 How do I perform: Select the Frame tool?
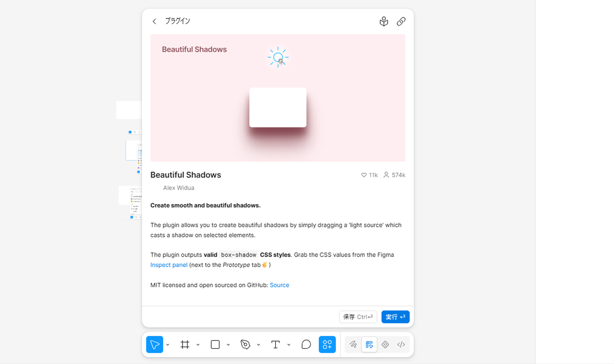coord(185,344)
